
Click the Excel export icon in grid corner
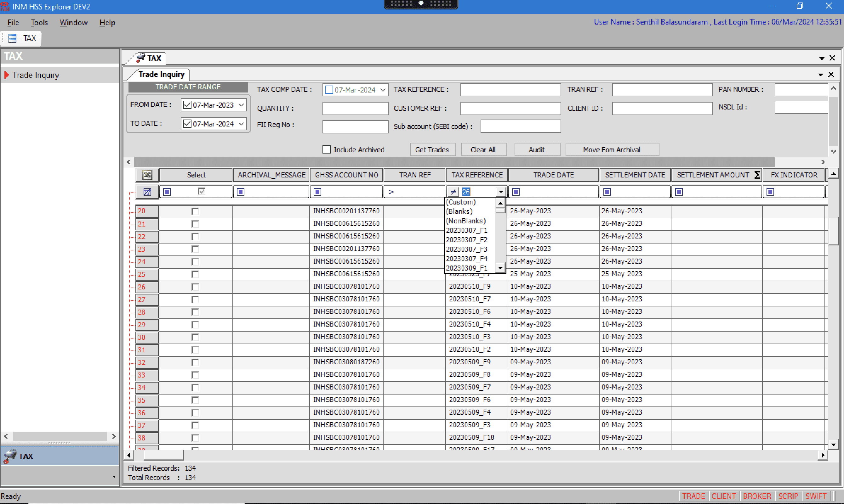point(147,175)
